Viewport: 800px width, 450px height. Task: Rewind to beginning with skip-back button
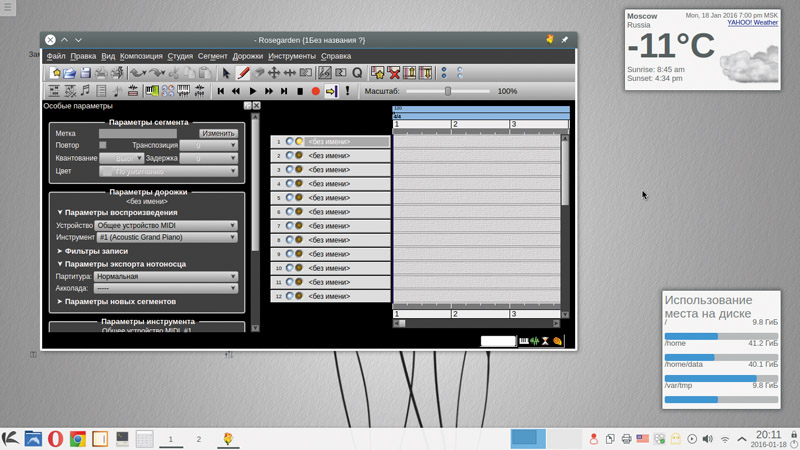pos(220,91)
